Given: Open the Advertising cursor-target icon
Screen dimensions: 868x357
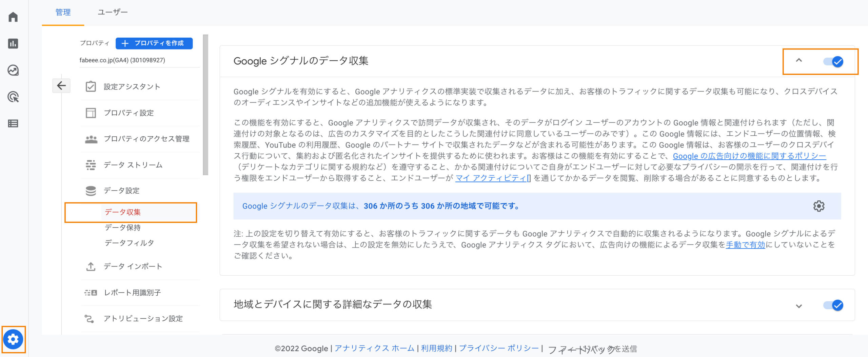Looking at the screenshot, I should (x=13, y=97).
